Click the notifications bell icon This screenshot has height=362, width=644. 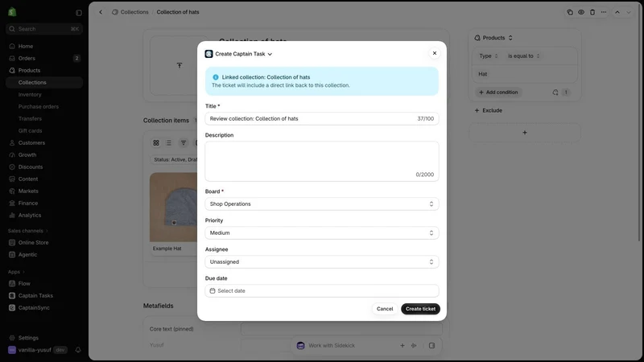pyautogui.click(x=78, y=350)
